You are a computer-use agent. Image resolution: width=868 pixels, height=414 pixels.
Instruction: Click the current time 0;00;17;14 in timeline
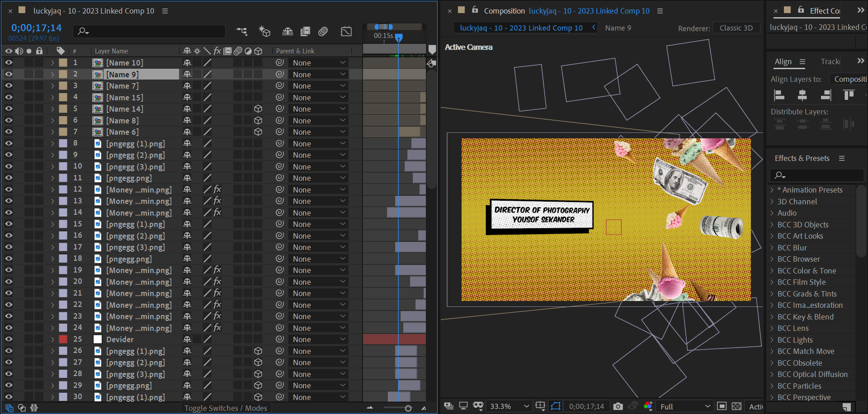pos(36,28)
